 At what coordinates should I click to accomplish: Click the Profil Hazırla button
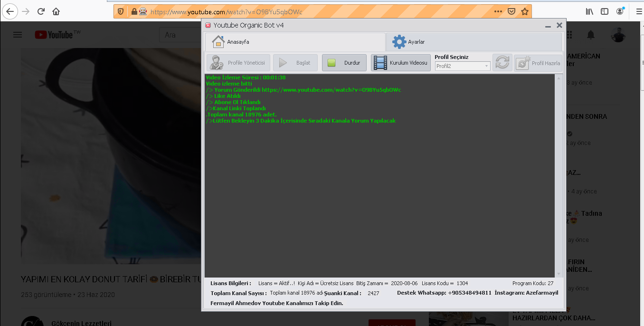pos(539,63)
